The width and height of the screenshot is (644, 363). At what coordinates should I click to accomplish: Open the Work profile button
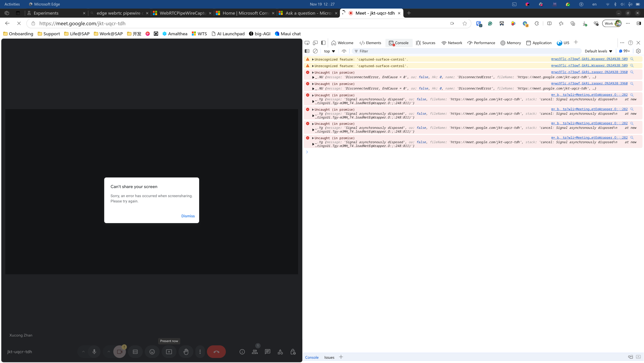coord(612,23)
